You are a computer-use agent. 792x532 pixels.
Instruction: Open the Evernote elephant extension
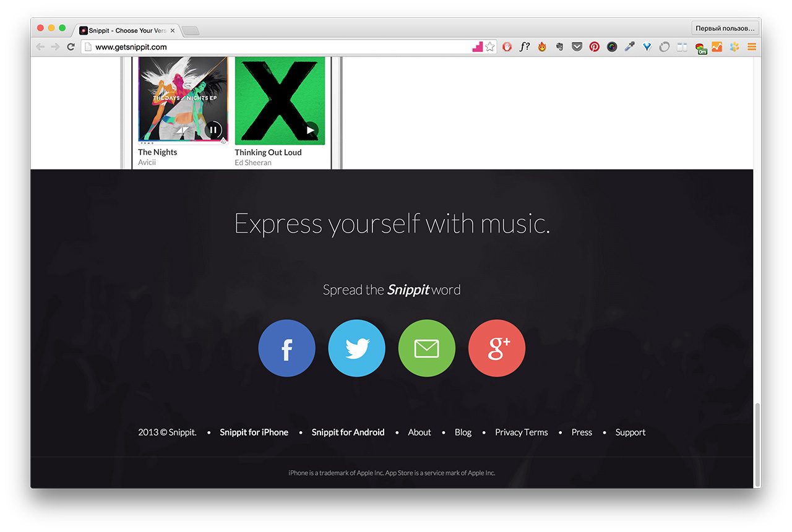click(559, 46)
